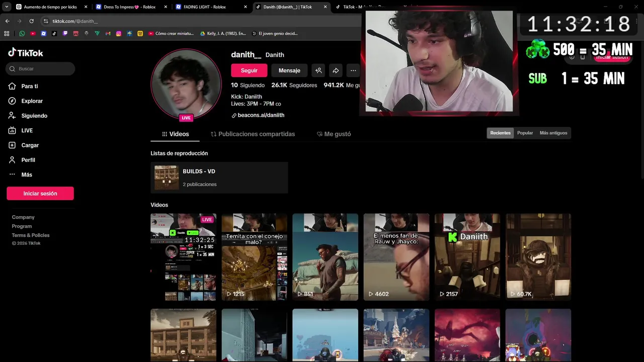Select the Popular sort option
This screenshot has width=644, height=362.
(x=525, y=133)
